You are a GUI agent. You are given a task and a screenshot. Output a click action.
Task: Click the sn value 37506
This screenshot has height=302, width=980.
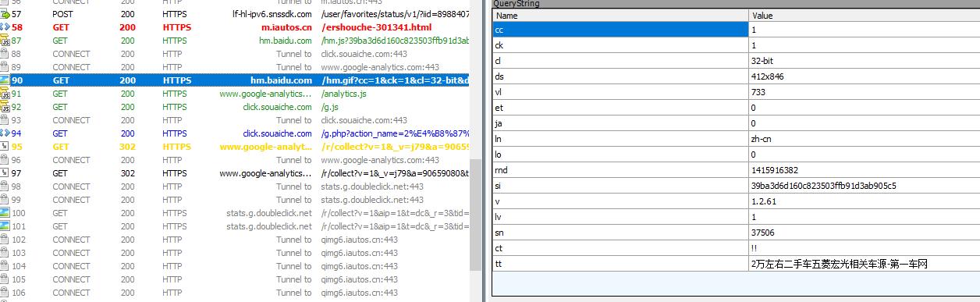pyautogui.click(x=762, y=233)
